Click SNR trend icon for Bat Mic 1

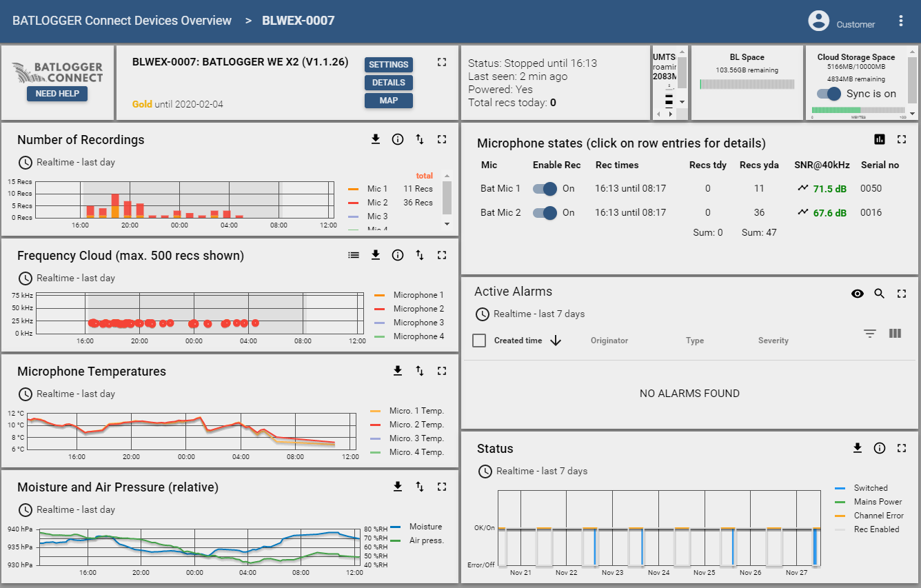tap(803, 187)
